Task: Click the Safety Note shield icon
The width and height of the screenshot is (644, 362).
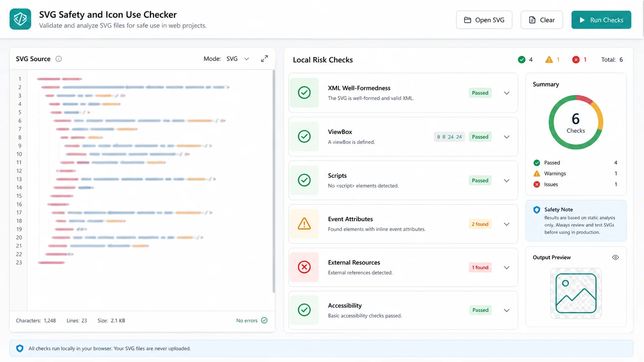Action: pos(537,209)
